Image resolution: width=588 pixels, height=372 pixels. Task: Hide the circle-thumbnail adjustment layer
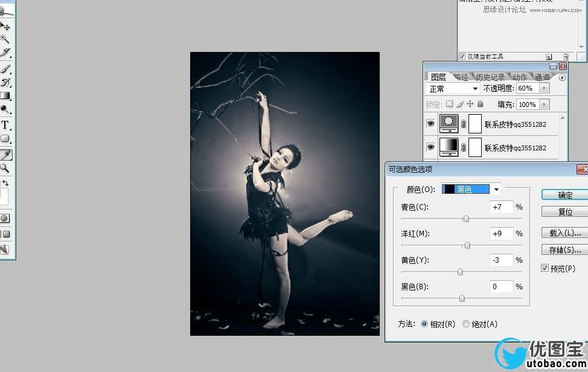[x=430, y=123]
